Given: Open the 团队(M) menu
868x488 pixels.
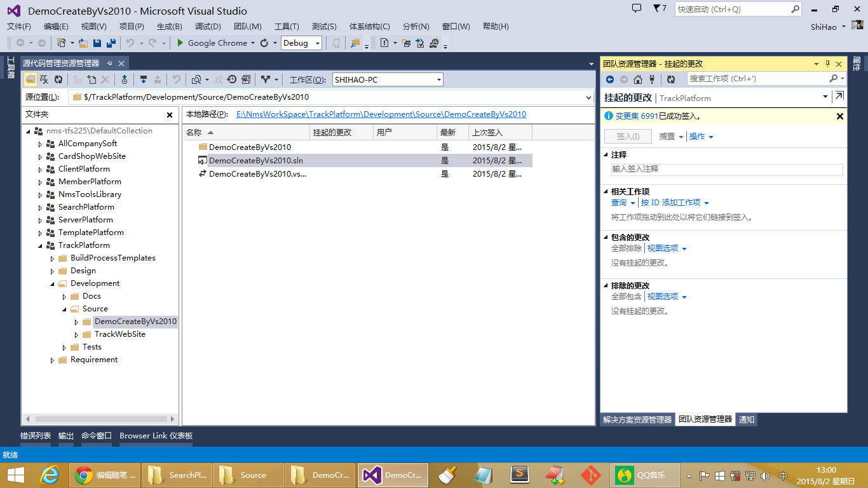Looking at the screenshot, I should [x=248, y=27].
